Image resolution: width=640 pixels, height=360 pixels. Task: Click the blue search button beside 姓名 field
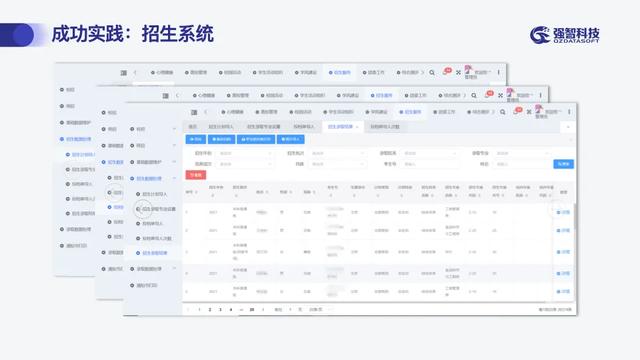(x=564, y=164)
